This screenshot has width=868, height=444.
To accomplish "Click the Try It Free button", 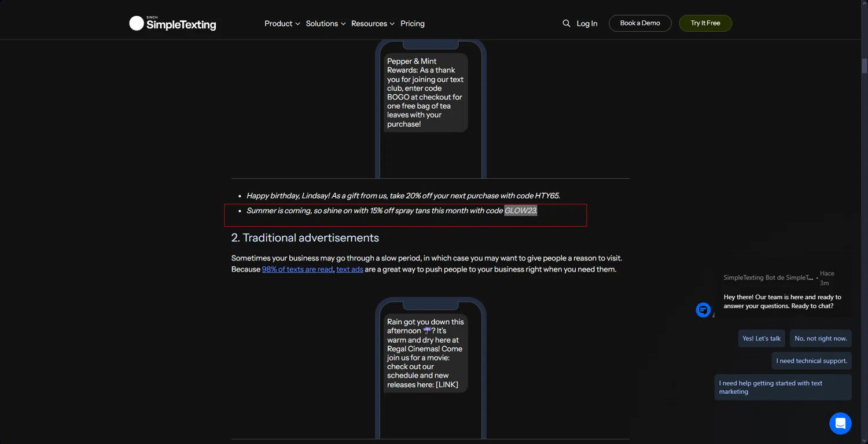I will [705, 23].
